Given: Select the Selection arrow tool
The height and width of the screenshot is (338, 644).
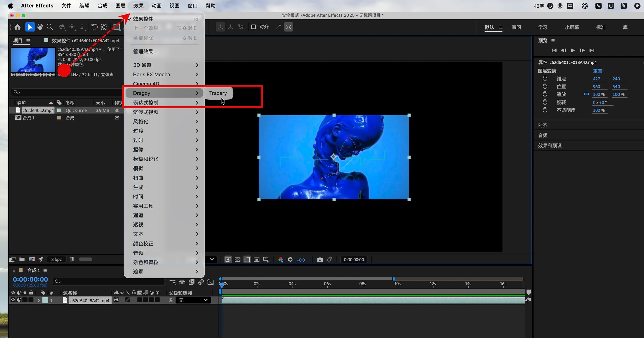Looking at the screenshot, I should 30,27.
